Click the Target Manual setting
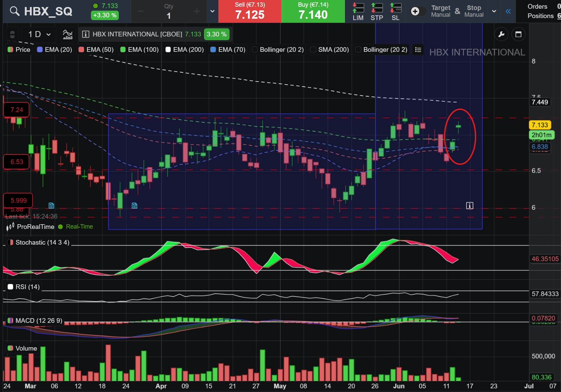The width and height of the screenshot is (561, 392). point(441,11)
